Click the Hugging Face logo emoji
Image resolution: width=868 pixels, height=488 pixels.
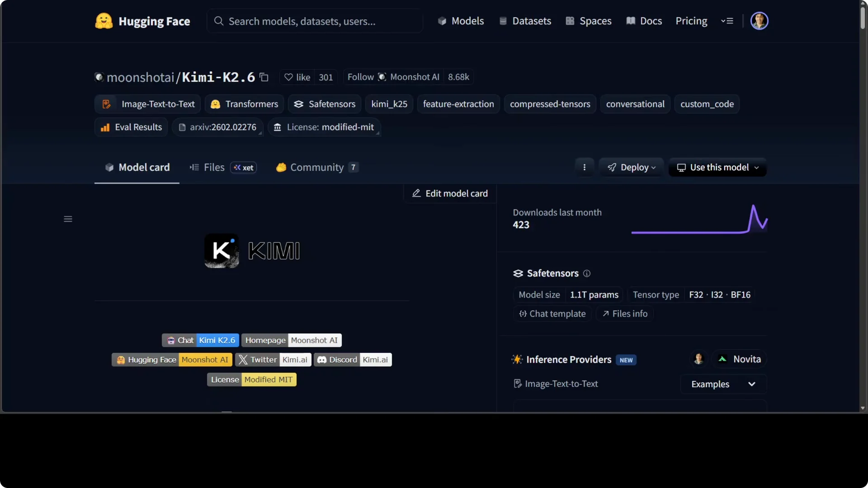coord(104,21)
